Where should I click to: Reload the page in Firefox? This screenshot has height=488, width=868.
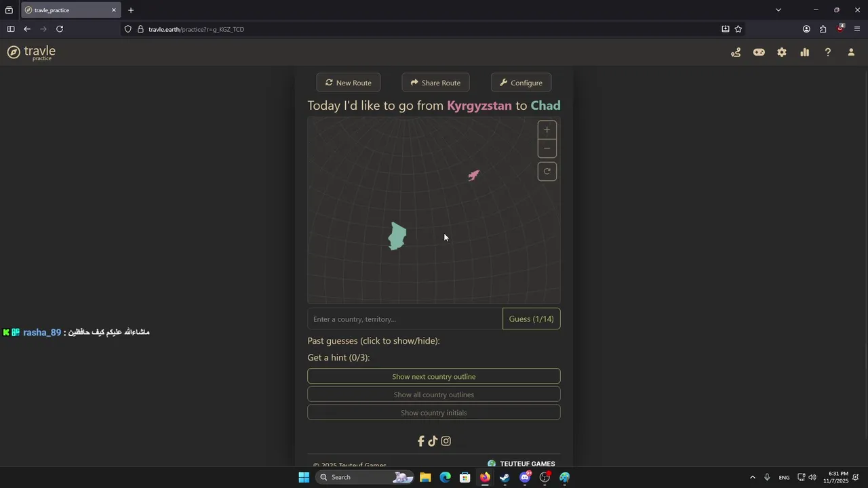pyautogui.click(x=60, y=29)
